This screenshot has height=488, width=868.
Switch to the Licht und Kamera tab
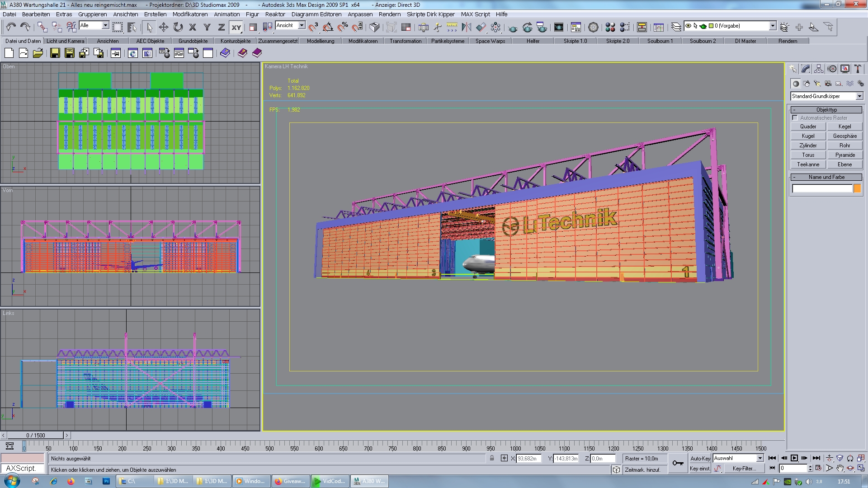click(x=65, y=41)
